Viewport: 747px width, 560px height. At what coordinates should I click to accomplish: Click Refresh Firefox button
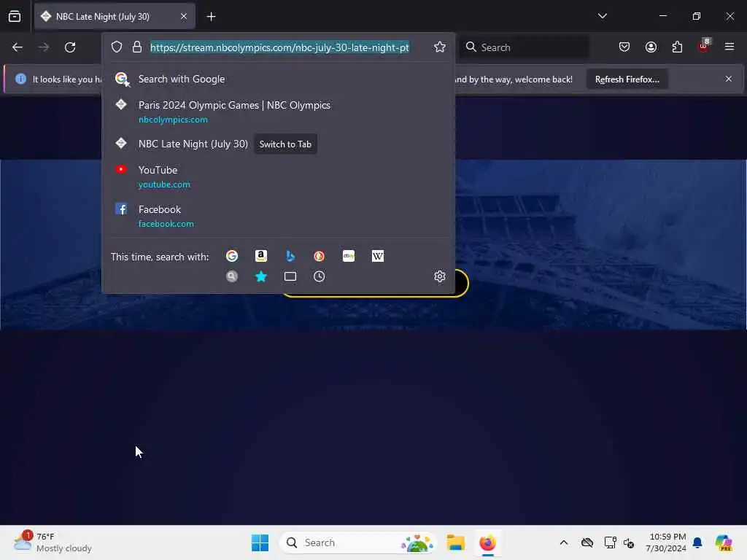627,79
